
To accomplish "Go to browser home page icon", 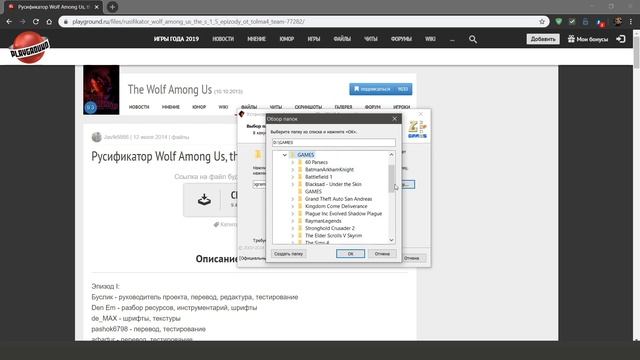I will (49, 22).
